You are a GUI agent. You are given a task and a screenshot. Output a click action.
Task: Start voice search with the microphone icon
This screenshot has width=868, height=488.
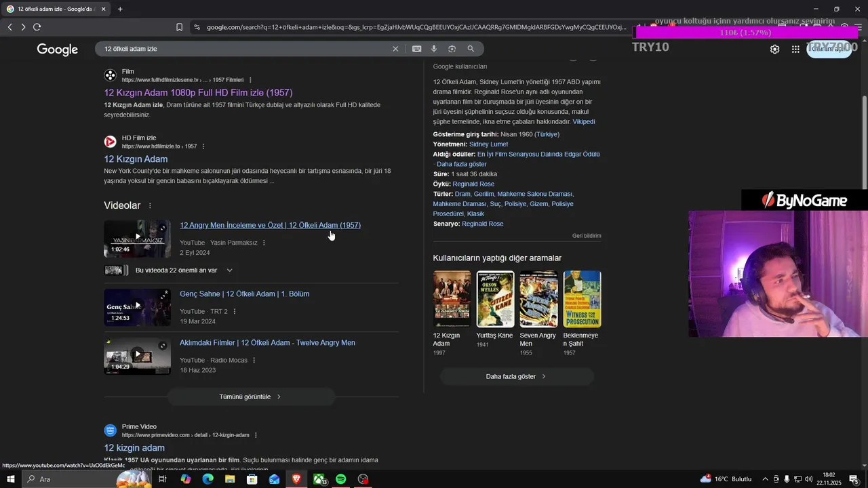tap(434, 49)
